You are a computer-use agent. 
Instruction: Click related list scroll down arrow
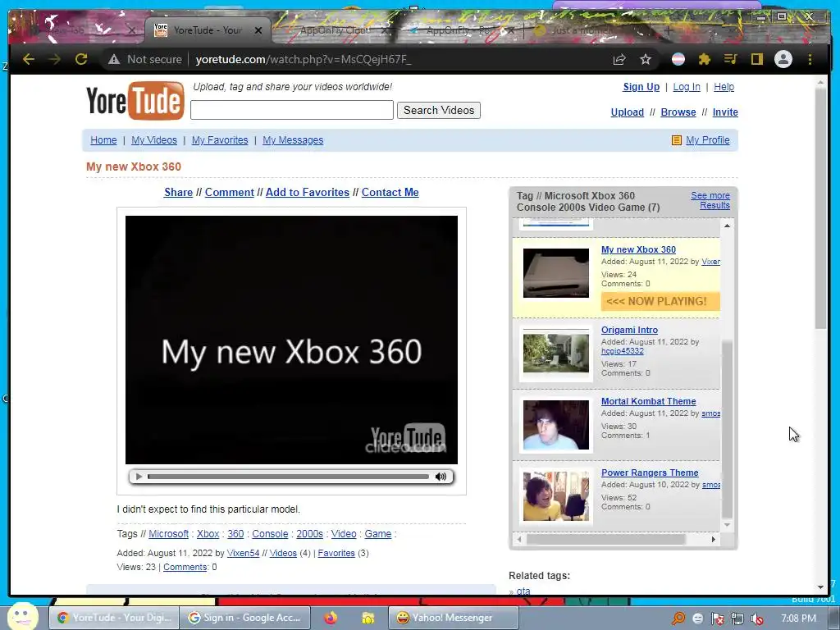pyautogui.click(x=727, y=525)
